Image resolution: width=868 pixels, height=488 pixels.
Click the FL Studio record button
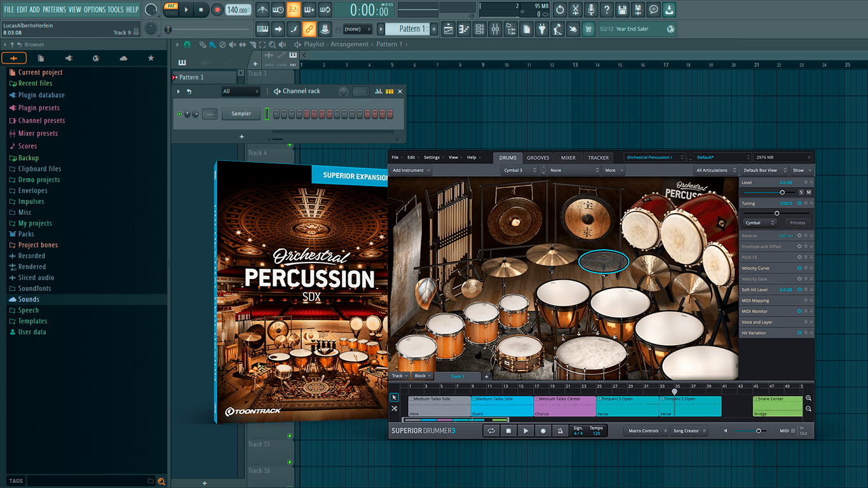point(217,10)
